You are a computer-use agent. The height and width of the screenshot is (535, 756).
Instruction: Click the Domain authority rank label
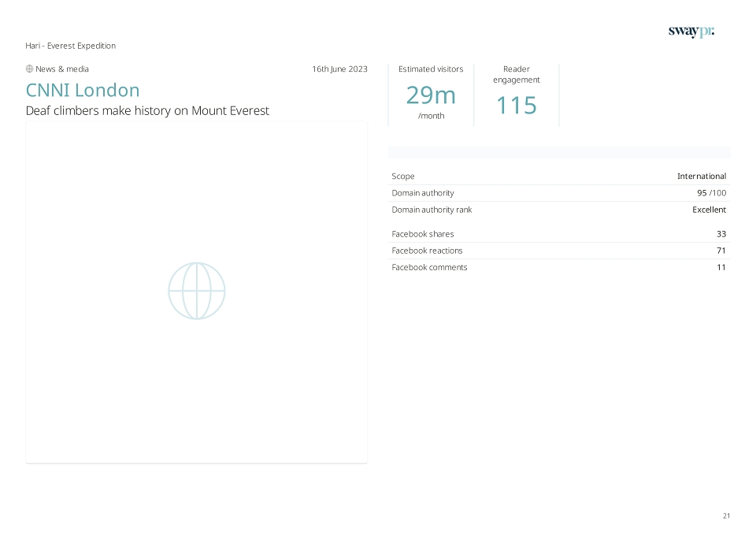[x=432, y=210]
